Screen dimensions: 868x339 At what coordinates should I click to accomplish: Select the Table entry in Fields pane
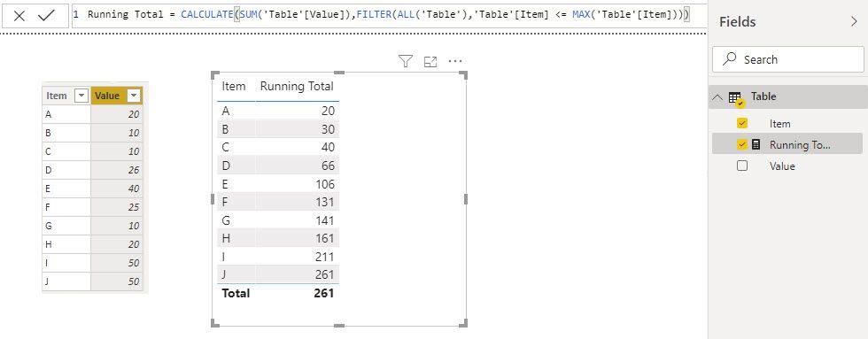coord(787,96)
